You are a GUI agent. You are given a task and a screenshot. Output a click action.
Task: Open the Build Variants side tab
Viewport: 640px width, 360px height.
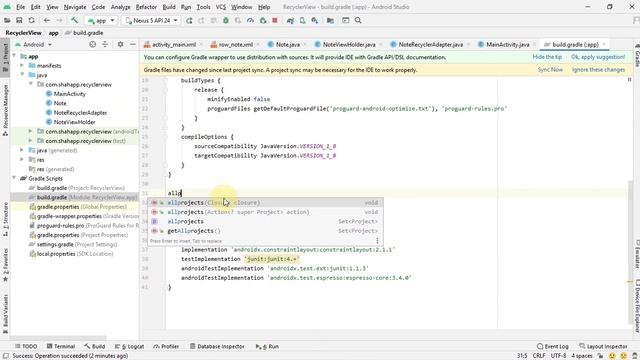pyautogui.click(x=5, y=314)
